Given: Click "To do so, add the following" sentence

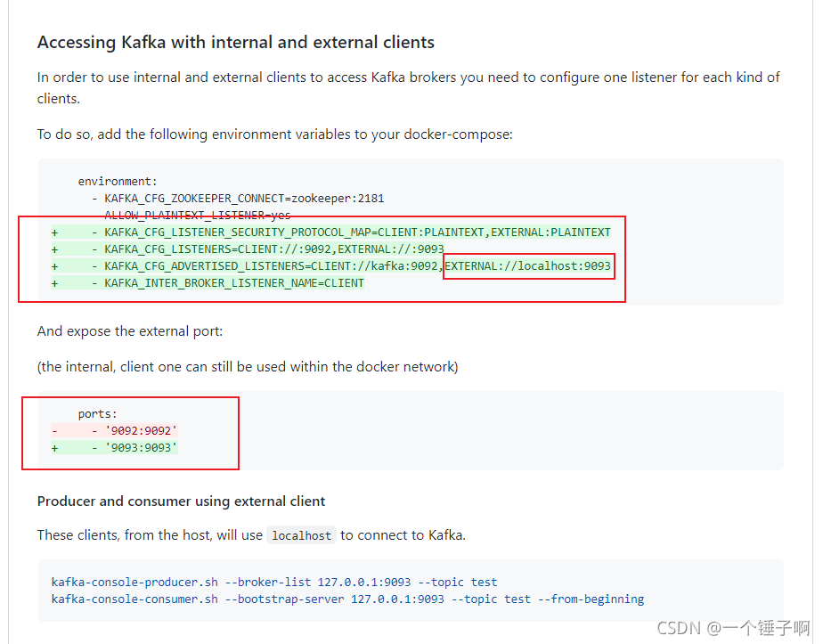Looking at the screenshot, I should click(275, 135).
